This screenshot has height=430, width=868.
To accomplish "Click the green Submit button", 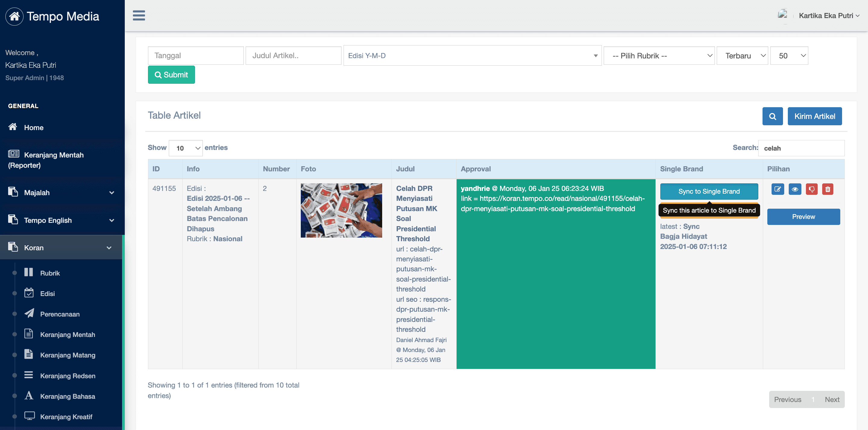I will [171, 75].
